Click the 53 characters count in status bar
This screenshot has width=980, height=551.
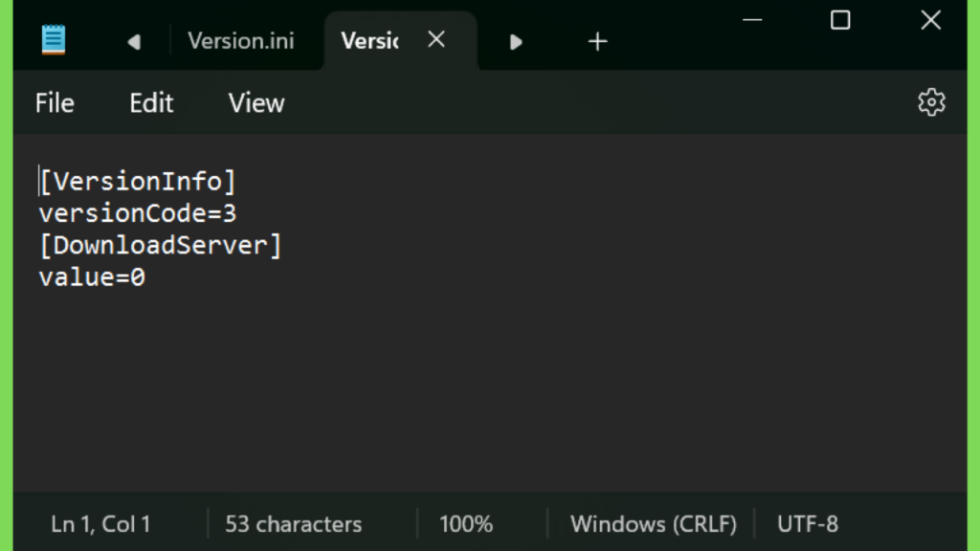coord(293,524)
